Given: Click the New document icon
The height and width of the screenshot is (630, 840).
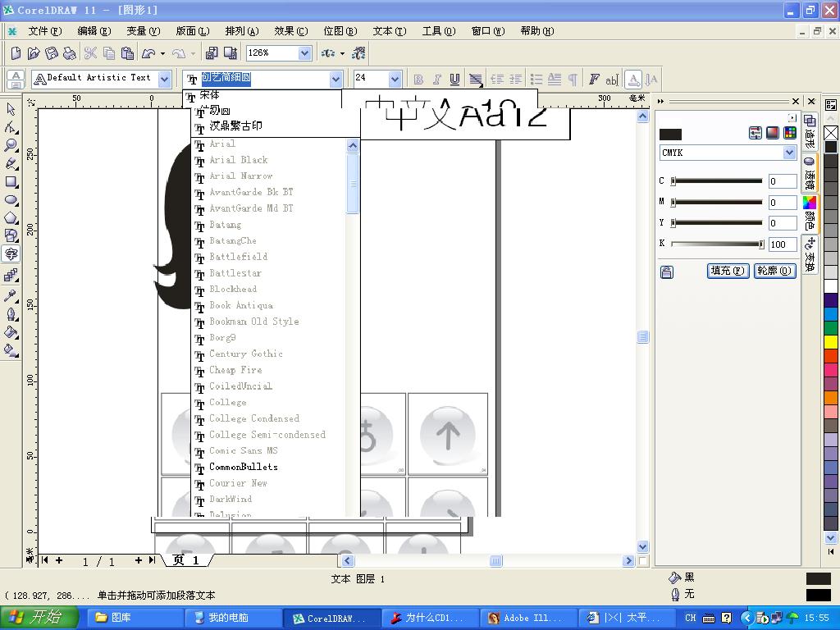Looking at the screenshot, I should (x=16, y=53).
